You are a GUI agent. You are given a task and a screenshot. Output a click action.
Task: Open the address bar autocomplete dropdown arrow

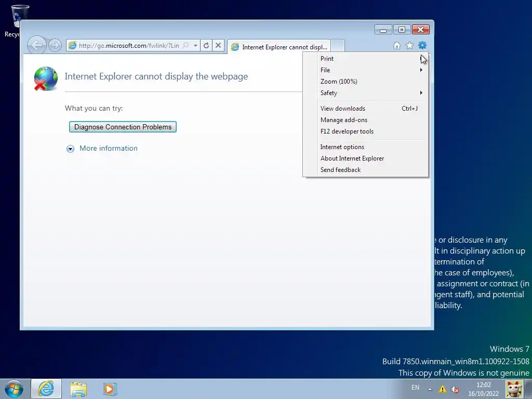pyautogui.click(x=195, y=45)
